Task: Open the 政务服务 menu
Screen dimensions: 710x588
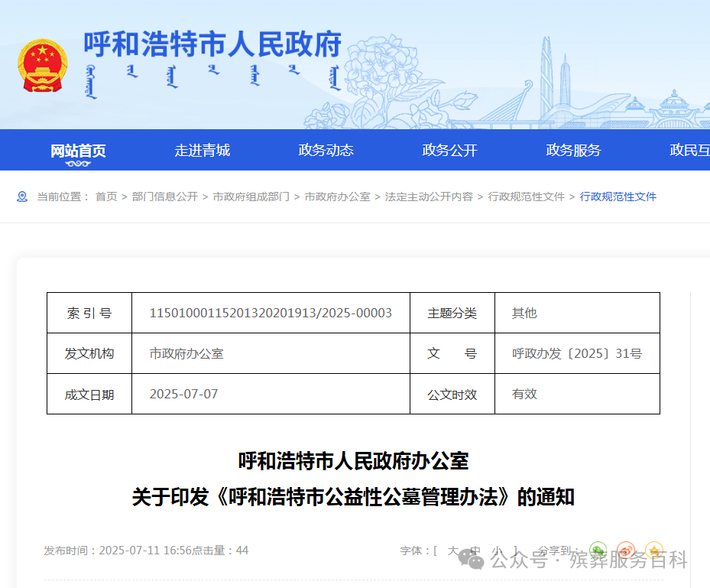Action: [x=573, y=150]
